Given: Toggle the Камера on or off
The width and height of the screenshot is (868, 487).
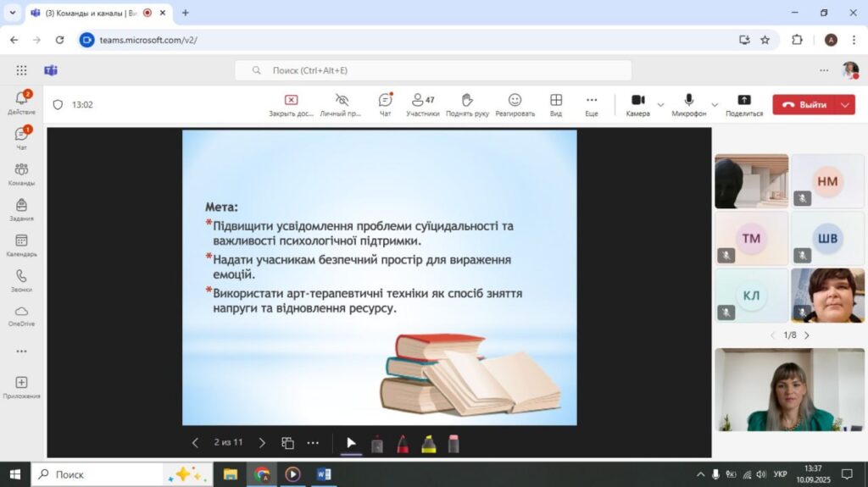Looking at the screenshot, I should 637,104.
